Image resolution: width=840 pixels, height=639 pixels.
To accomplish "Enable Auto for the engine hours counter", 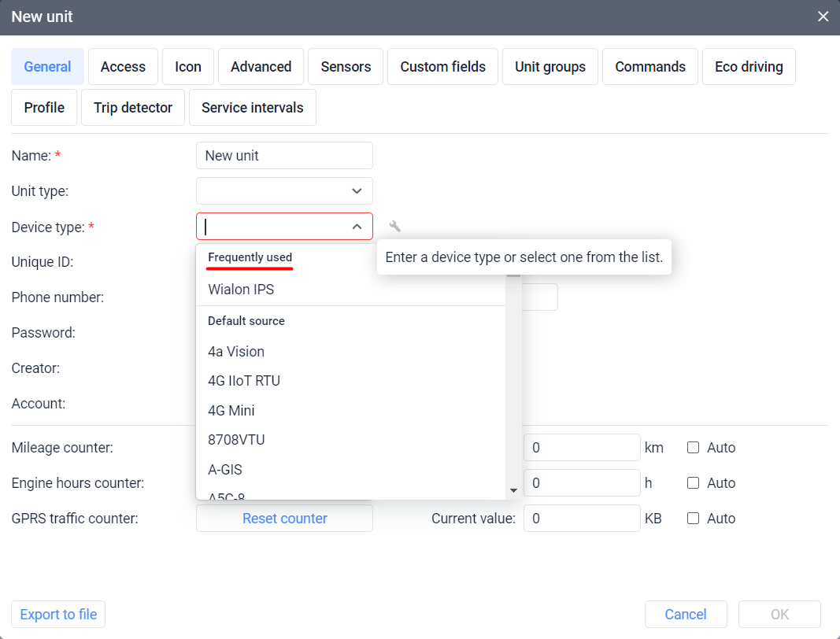I will (x=693, y=482).
